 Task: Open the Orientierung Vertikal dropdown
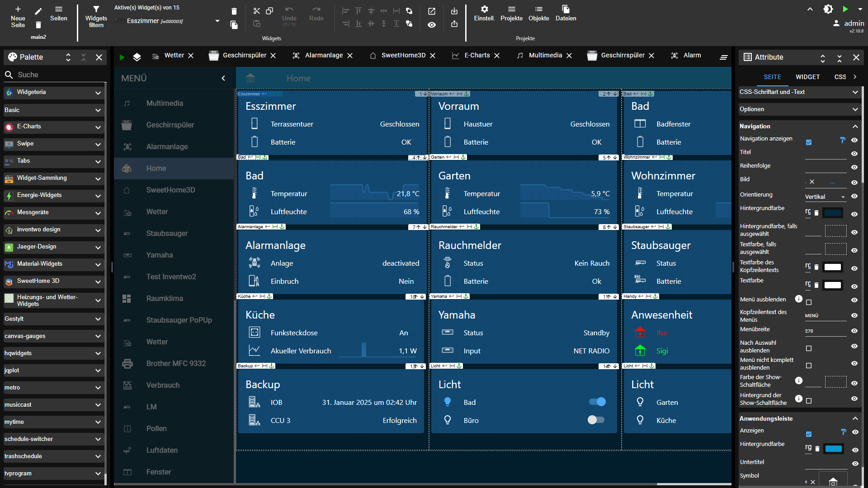pos(826,197)
